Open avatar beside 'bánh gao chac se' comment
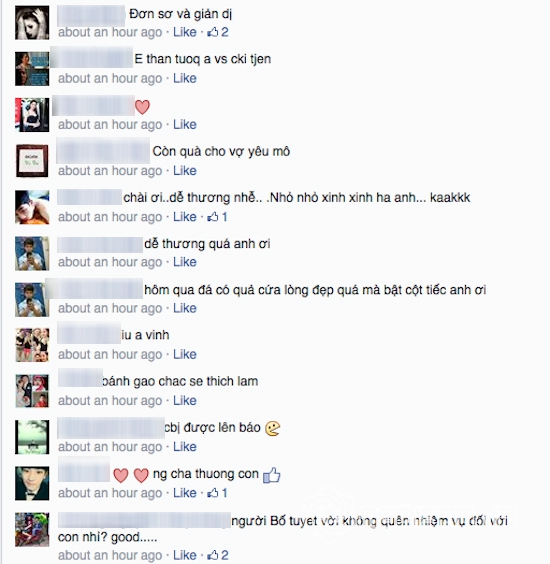 32,391
